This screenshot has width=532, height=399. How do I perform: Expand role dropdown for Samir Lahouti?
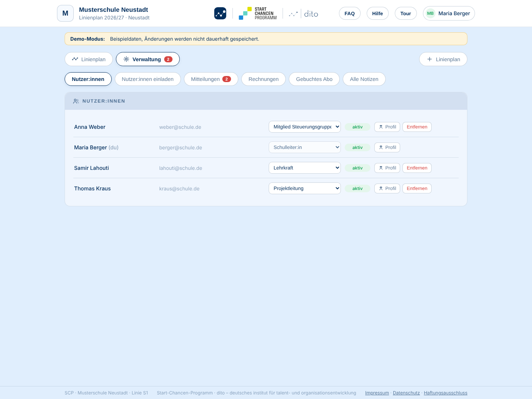(305, 168)
